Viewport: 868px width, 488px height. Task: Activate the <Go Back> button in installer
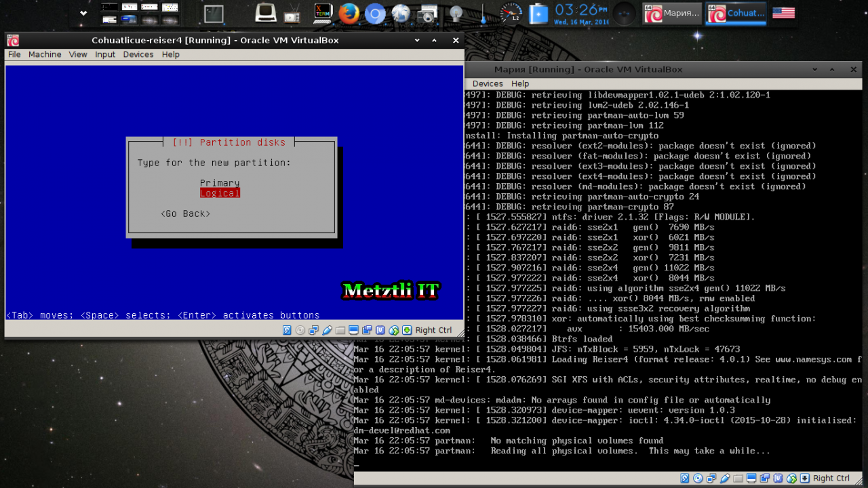186,213
